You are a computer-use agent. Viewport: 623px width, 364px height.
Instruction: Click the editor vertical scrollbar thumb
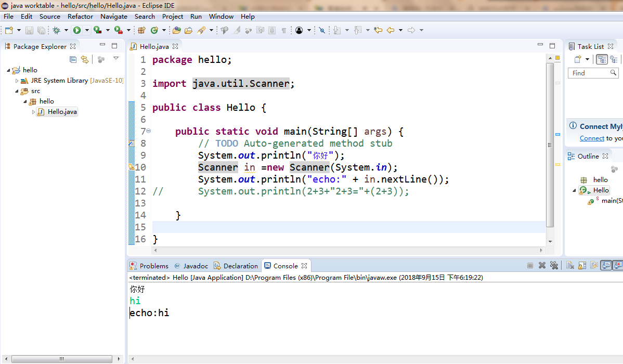coord(550,145)
